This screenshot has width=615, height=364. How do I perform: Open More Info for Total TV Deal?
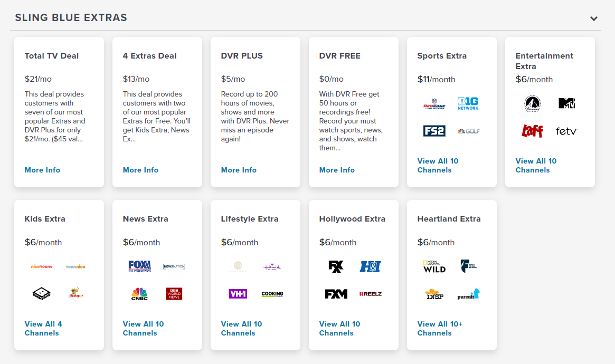pyautogui.click(x=42, y=170)
